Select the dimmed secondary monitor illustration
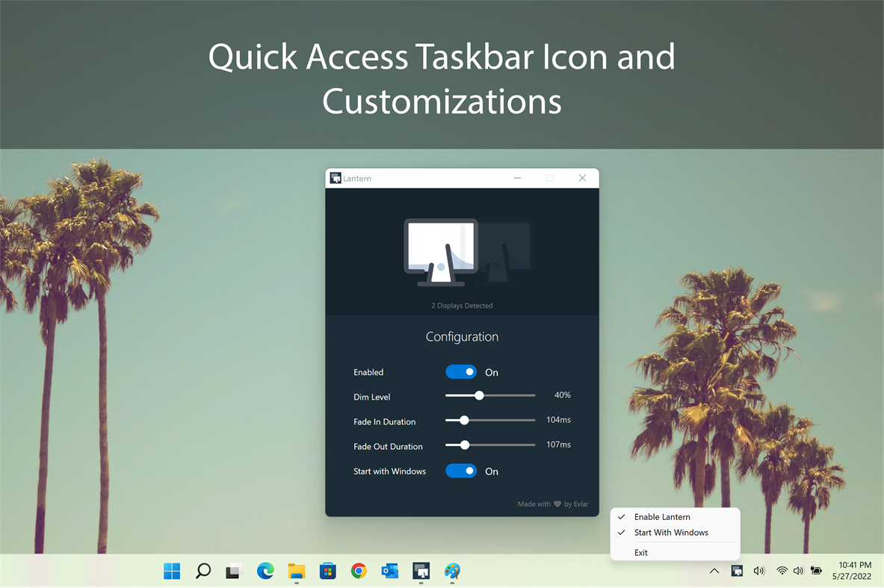The height and width of the screenshot is (588, 884). [x=505, y=253]
